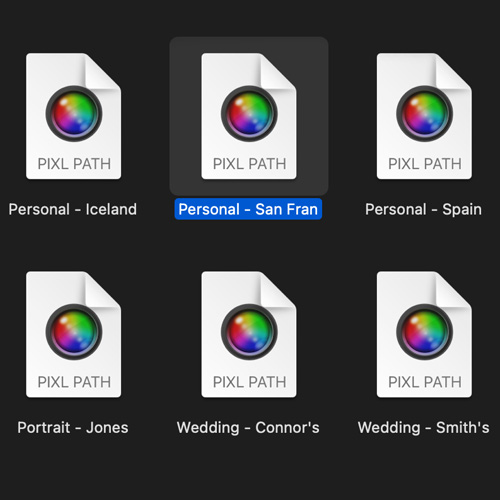500x500 pixels.
Task: Select the Portrait - Jones file icon
Action: [73, 334]
